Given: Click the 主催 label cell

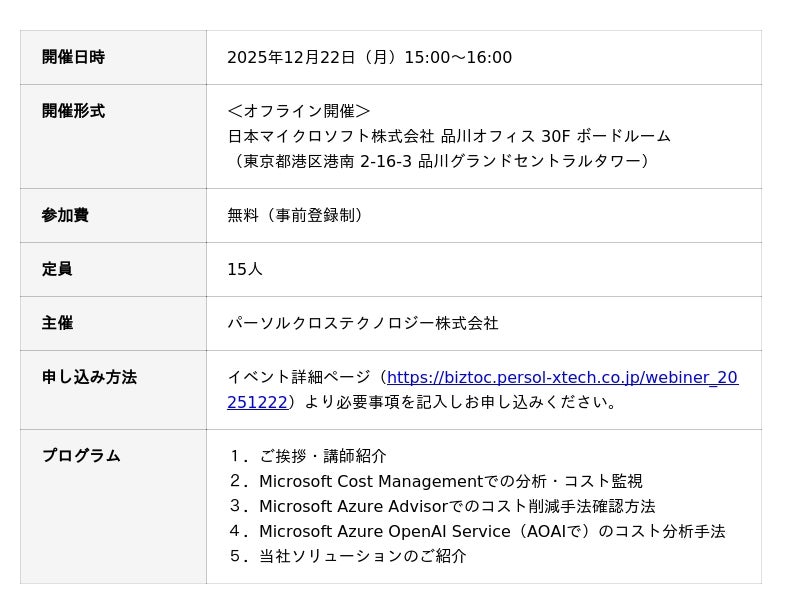Looking at the screenshot, I should [x=57, y=324].
